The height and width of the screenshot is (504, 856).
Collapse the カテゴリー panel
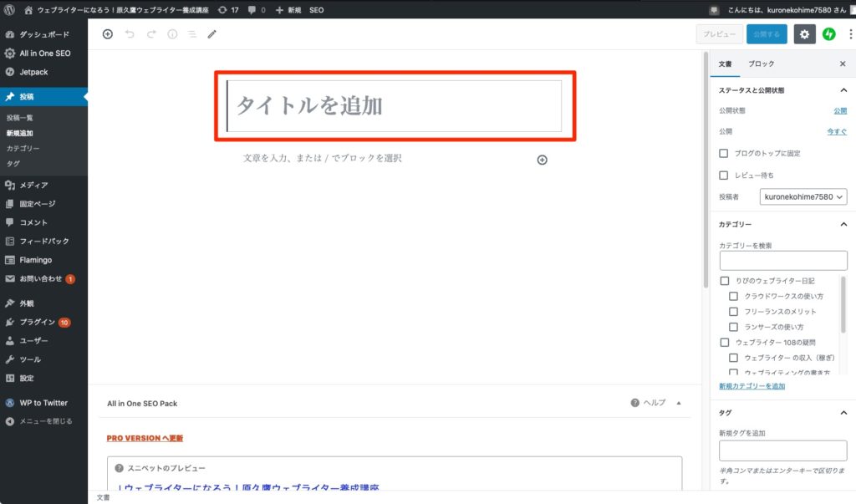coord(843,225)
